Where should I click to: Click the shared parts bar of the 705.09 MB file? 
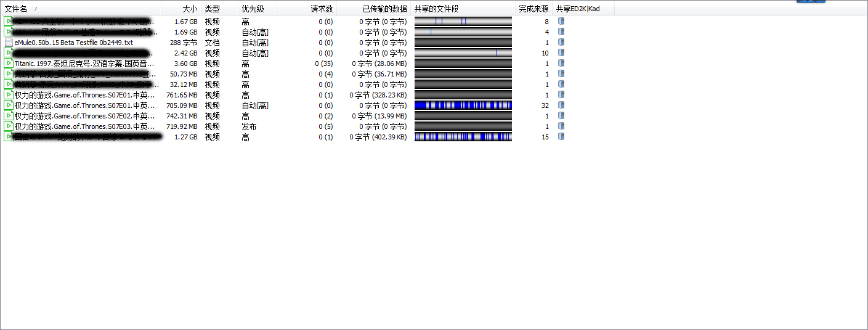click(x=463, y=105)
